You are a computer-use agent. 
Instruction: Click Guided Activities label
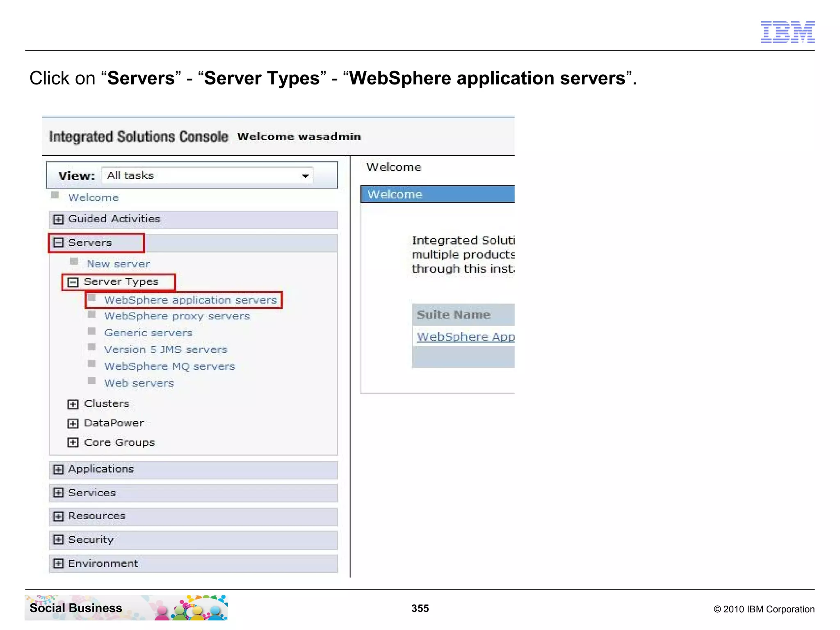tap(114, 219)
